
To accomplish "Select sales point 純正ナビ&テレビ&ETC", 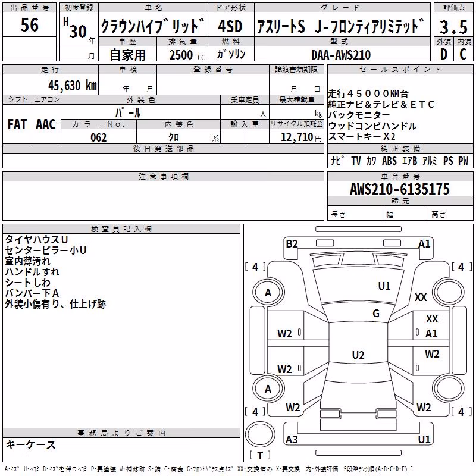I will (381, 105).
